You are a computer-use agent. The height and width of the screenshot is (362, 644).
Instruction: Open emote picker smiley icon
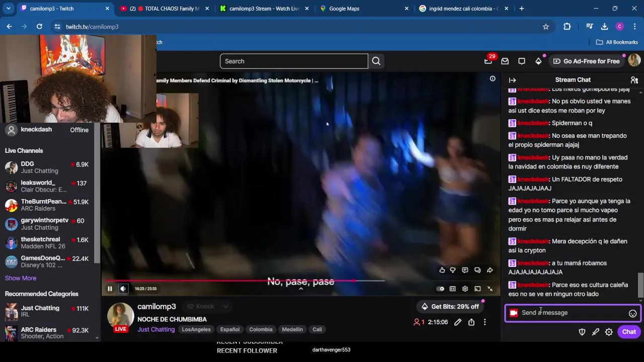632,313
